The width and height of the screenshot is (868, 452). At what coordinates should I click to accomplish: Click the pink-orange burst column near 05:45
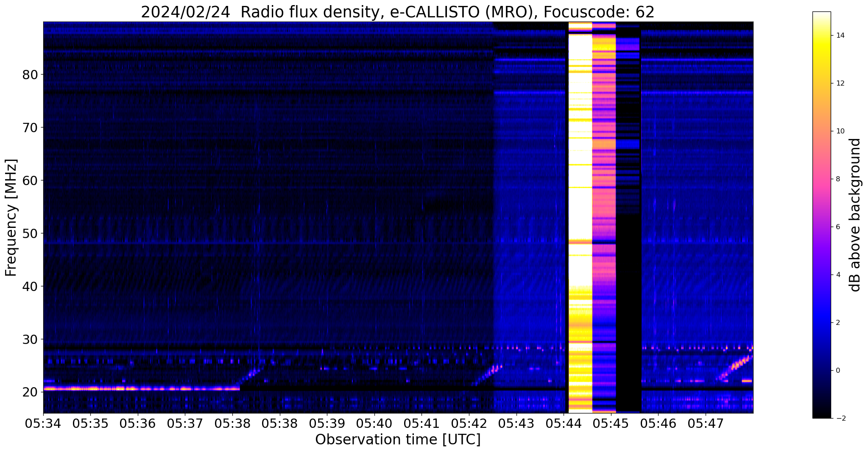pos(604,217)
